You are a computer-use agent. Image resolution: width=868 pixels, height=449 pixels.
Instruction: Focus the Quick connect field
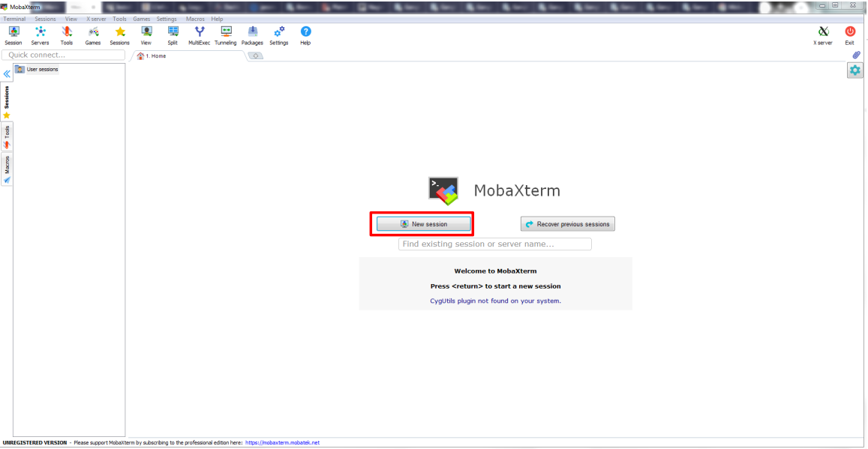[x=65, y=55]
